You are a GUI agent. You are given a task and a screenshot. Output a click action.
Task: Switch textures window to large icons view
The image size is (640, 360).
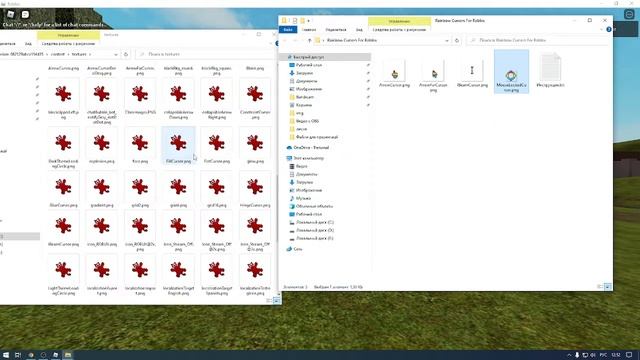276,300
